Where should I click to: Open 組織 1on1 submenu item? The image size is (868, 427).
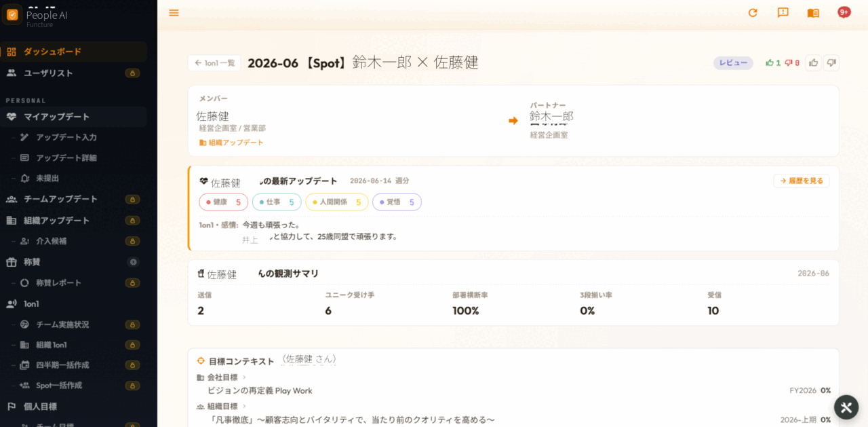(52, 345)
